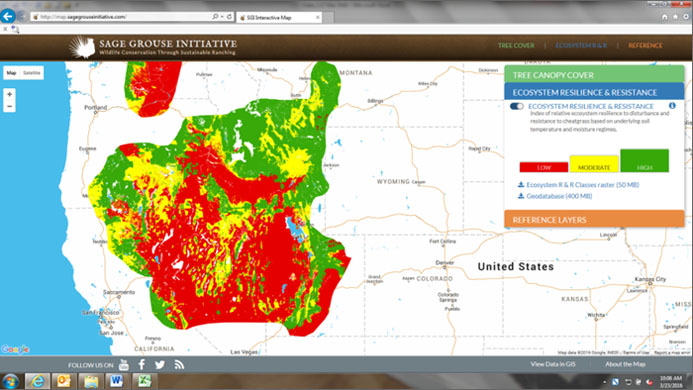
Task: Open the TREE COVER menu item
Action: [x=516, y=46]
